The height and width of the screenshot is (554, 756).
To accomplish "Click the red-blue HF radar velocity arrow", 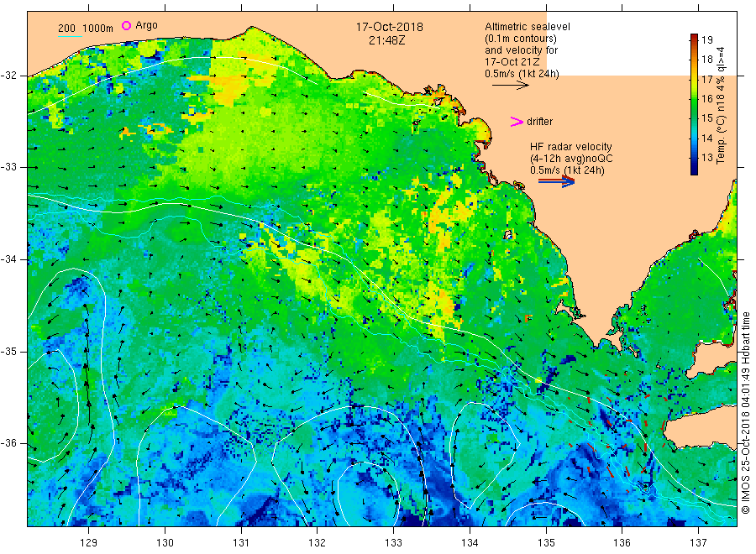I will click(556, 180).
